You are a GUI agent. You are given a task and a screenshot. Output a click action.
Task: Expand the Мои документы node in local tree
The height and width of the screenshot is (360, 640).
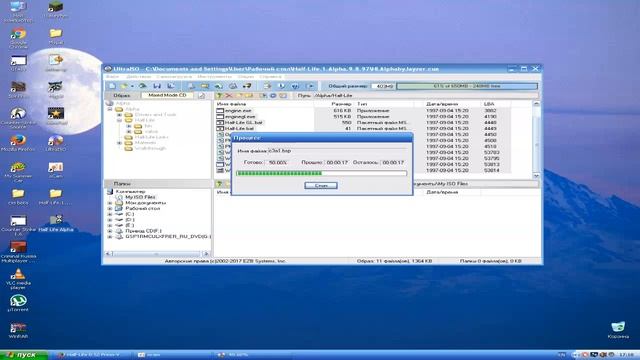tap(110, 203)
